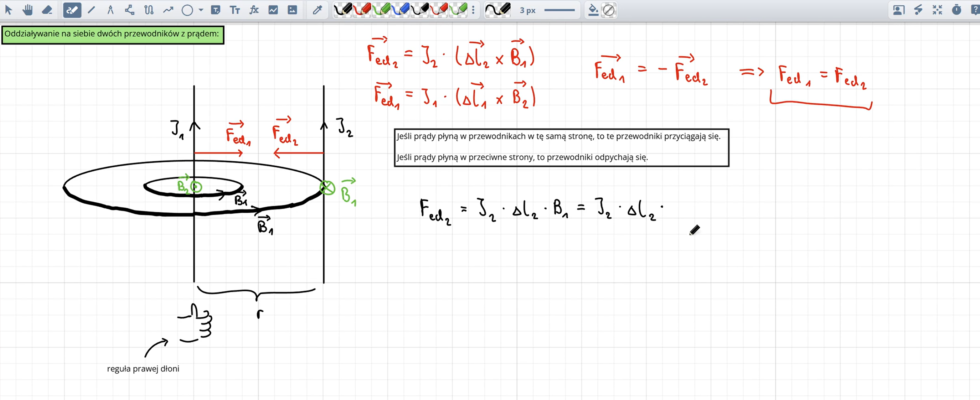The height and width of the screenshot is (400, 980).
Task: Select the sticky note tool
Action: [215, 10]
